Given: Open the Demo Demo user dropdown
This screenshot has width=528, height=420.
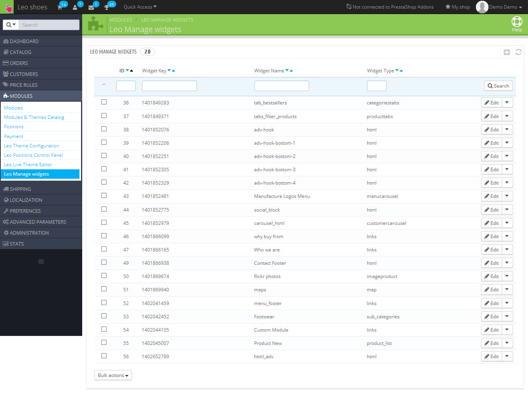Looking at the screenshot, I should 505,7.
